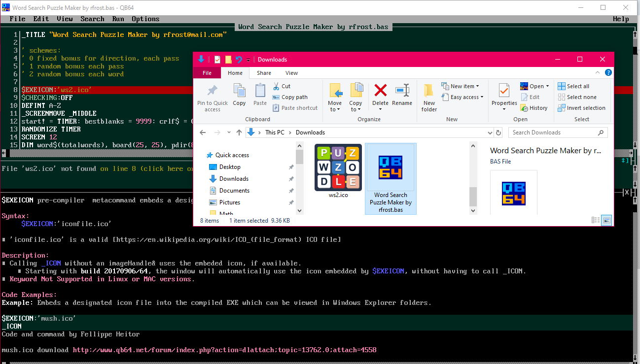This screenshot has width=640, height=364.
Task: Click refresh button beside address bar
Action: pos(498,132)
